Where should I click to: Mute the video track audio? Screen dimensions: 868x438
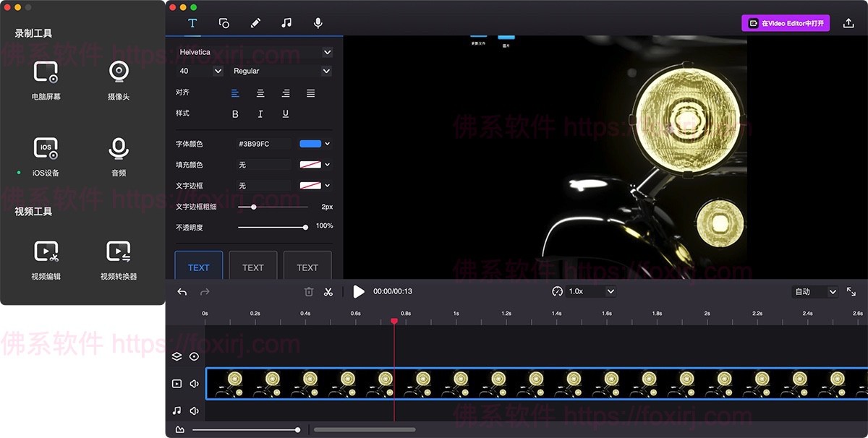click(192, 383)
